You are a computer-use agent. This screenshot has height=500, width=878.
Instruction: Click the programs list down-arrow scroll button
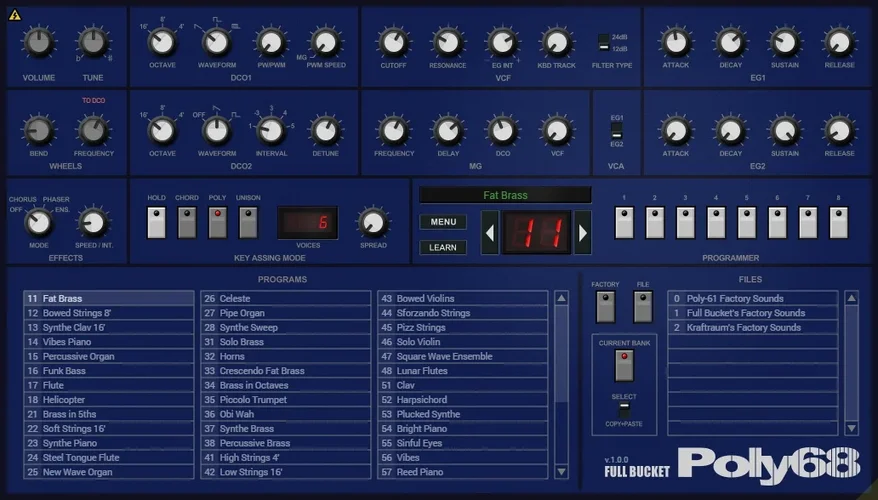[561, 472]
